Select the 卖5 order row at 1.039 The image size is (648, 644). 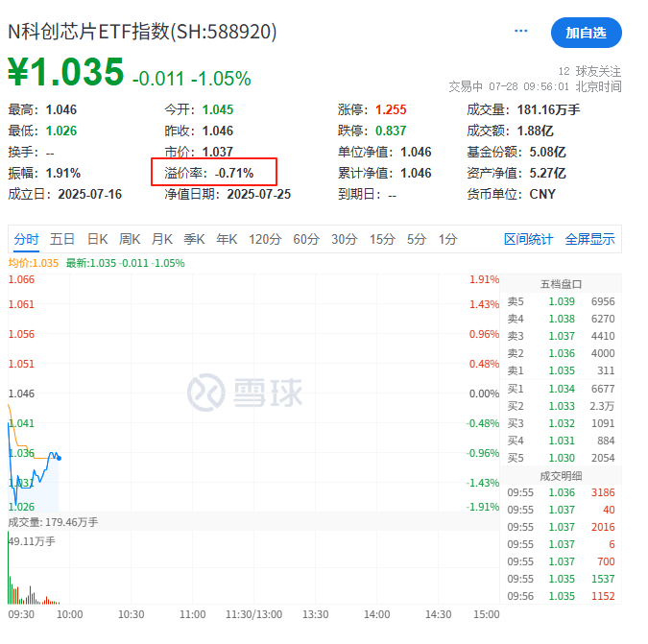561,301
